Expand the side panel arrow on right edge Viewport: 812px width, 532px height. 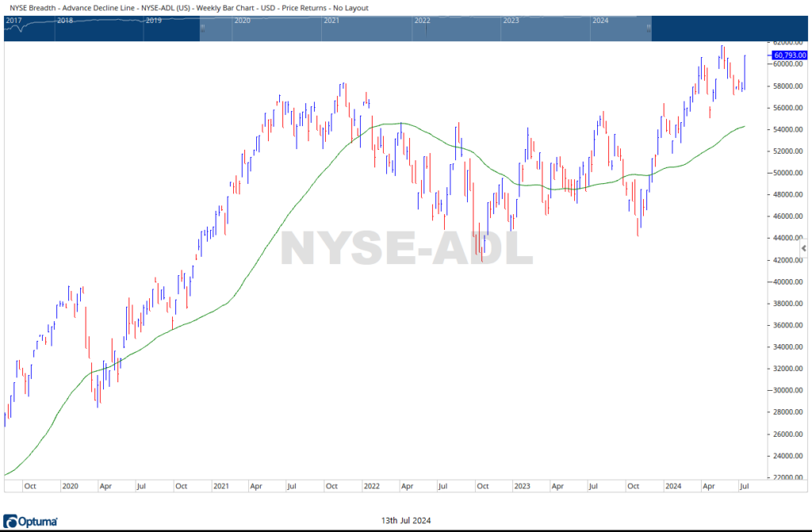click(803, 248)
